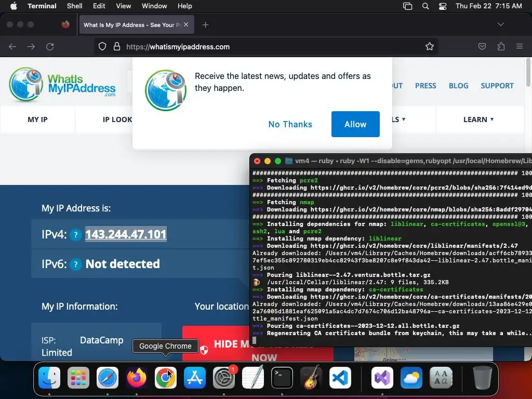Click the site padlock icon
The width and height of the screenshot is (532, 399).
117,46
